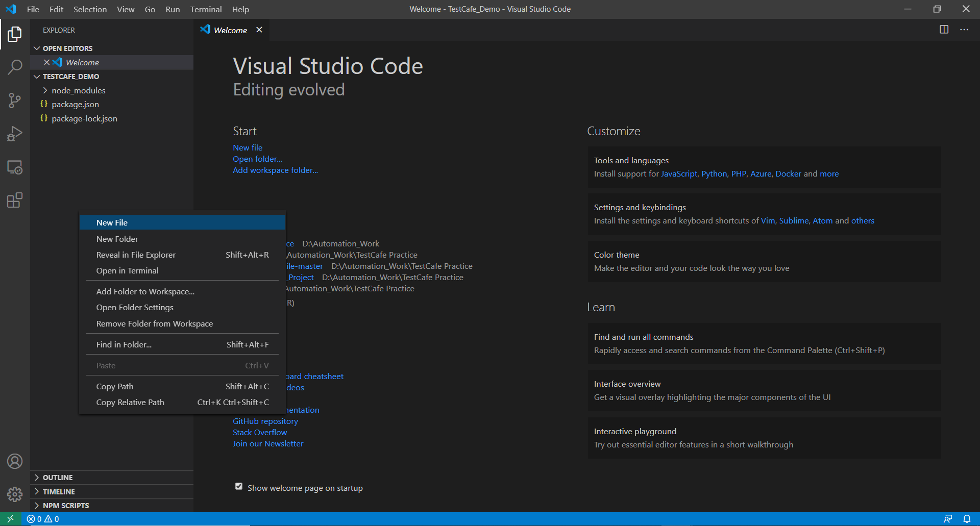Viewport: 980px width, 526px height.
Task: Collapse the OPEN EDITORS section
Action: click(67, 48)
